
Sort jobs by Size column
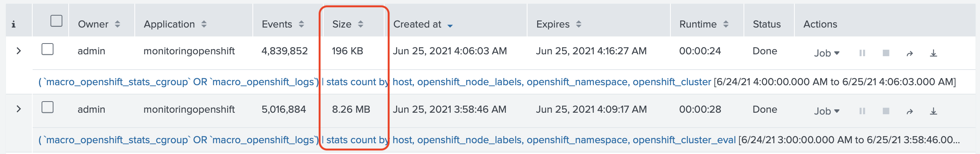coord(348,24)
